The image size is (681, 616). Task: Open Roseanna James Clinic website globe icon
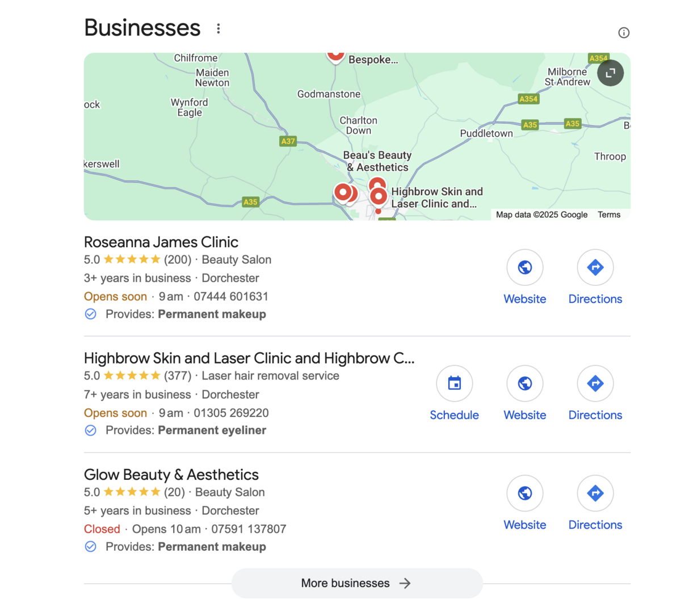[x=525, y=267]
